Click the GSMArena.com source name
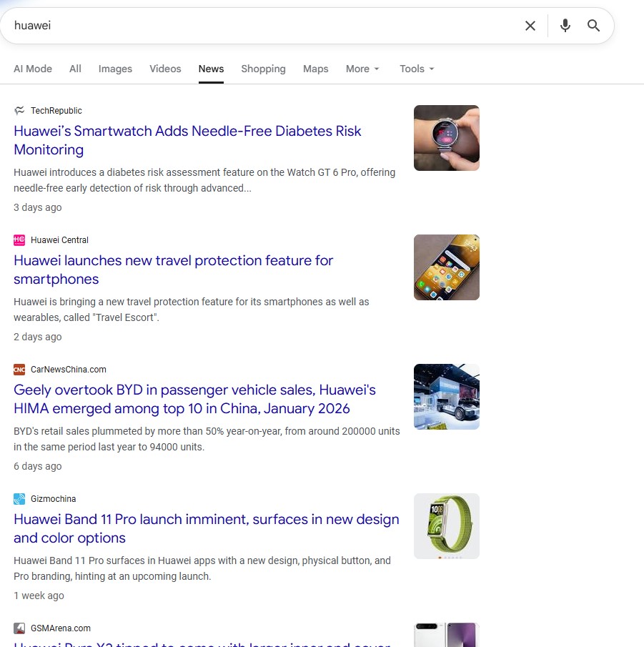644x647 pixels. (x=61, y=628)
